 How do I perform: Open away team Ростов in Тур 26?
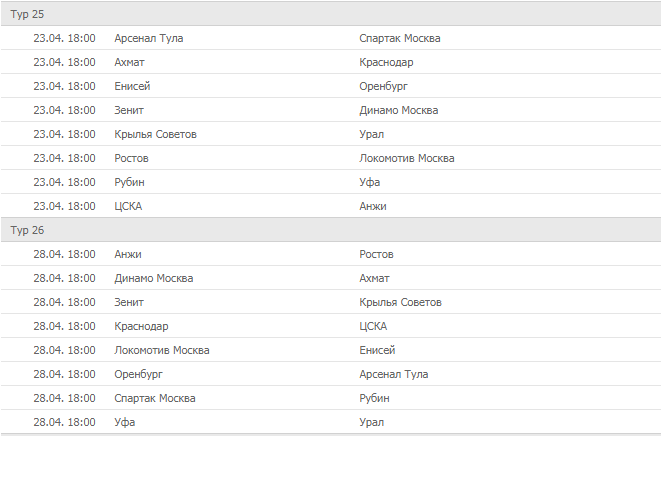point(377,254)
